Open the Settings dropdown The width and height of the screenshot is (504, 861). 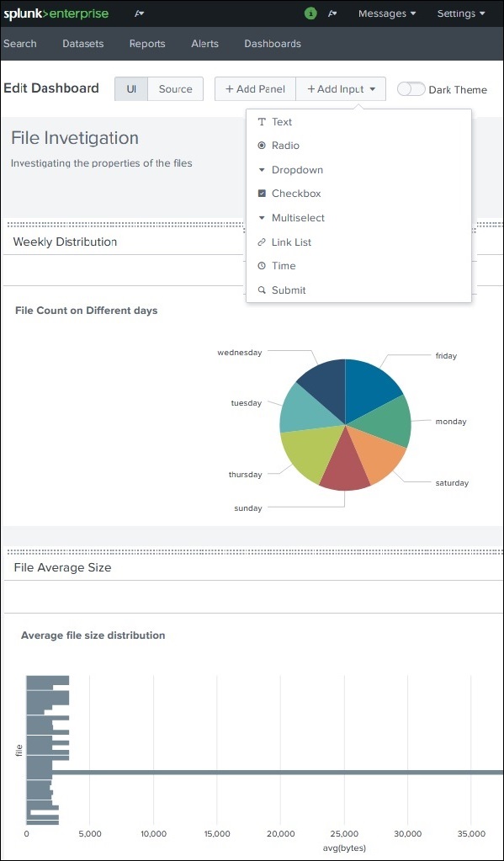coord(459,13)
